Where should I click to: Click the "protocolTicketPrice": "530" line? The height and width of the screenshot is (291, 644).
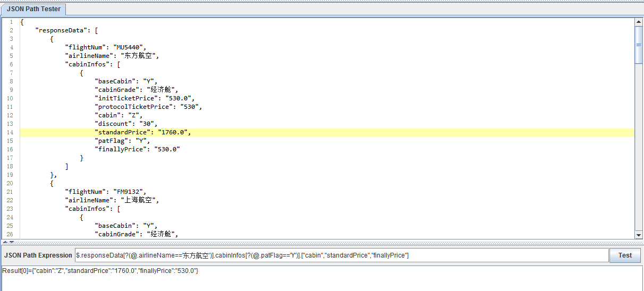coord(149,107)
